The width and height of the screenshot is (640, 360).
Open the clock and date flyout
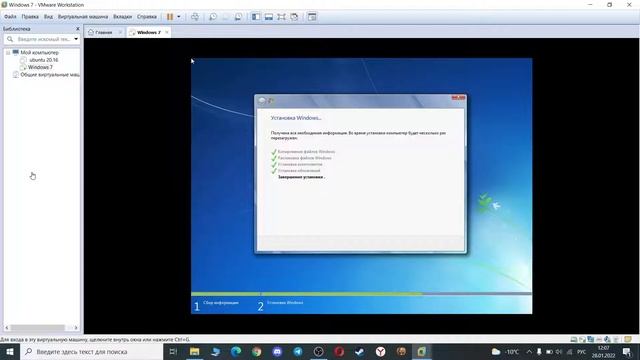click(x=604, y=351)
